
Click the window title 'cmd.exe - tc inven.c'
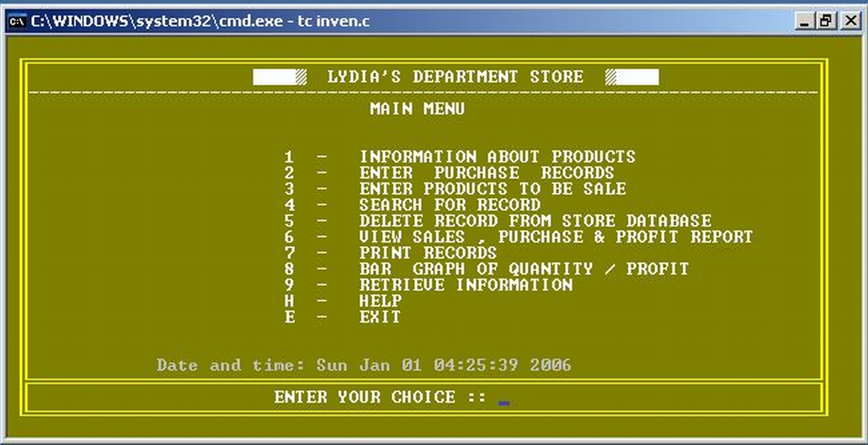[x=295, y=21]
